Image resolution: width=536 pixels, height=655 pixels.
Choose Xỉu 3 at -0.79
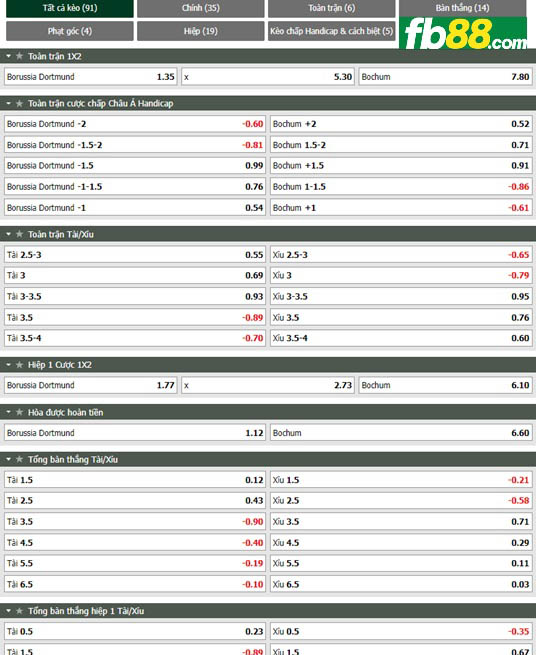(x=401, y=276)
